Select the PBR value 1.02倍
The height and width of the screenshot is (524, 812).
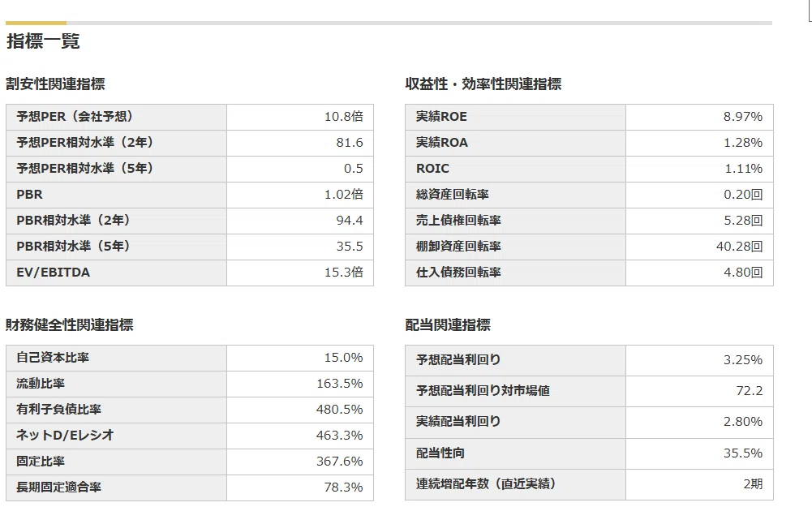(x=344, y=194)
